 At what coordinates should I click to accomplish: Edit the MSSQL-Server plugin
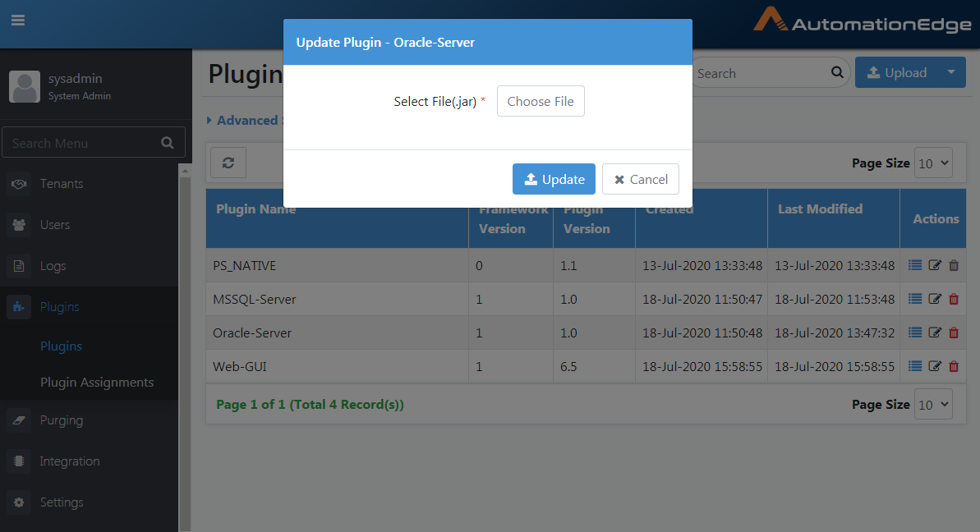coord(935,299)
